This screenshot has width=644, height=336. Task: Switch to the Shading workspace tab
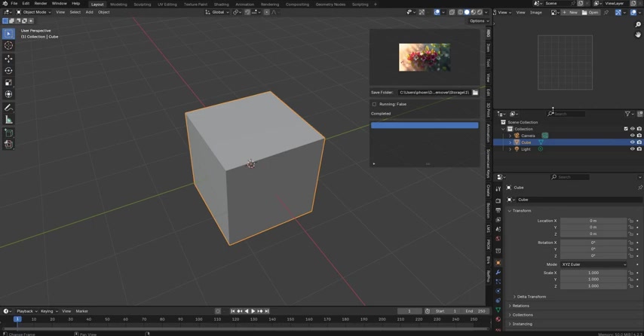coord(222,4)
